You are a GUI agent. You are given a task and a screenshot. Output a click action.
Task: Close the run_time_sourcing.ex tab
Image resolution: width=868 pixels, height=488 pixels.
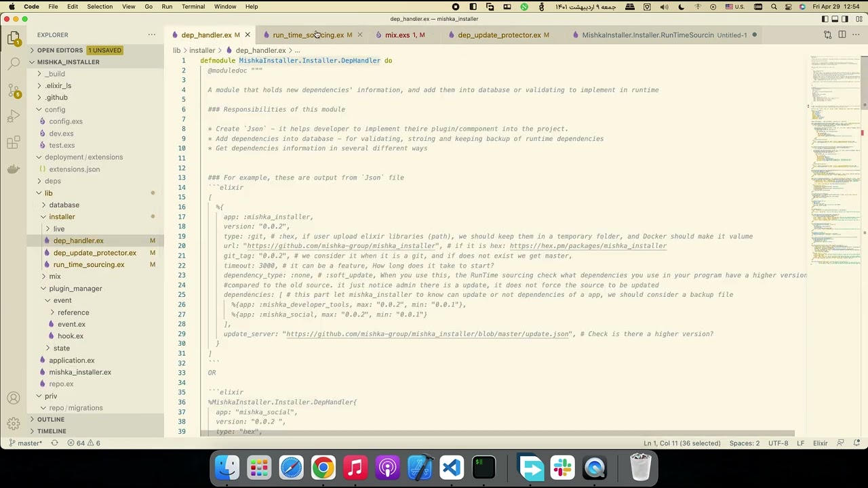point(359,35)
